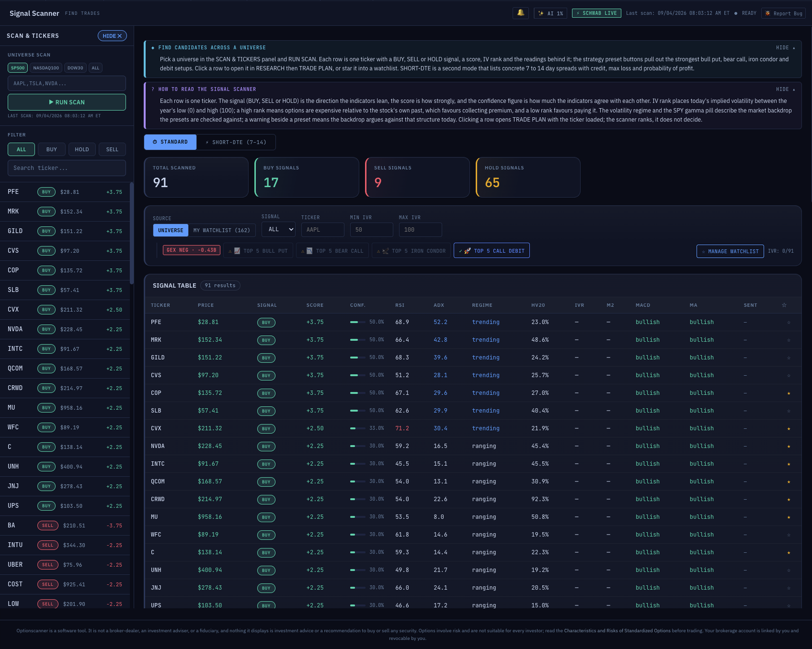Screen dimensions: 812x649
Task: Star SLB in the signal table
Action: 789,411
